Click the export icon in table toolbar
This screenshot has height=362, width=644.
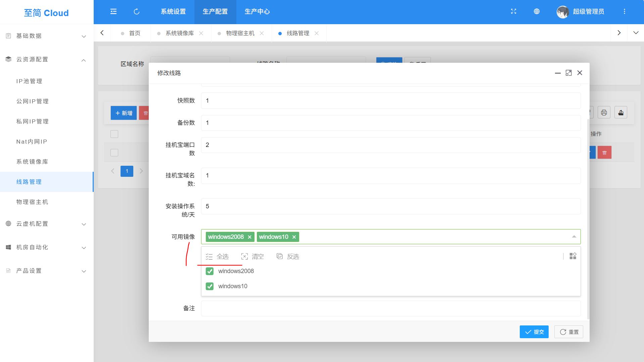[x=620, y=113]
